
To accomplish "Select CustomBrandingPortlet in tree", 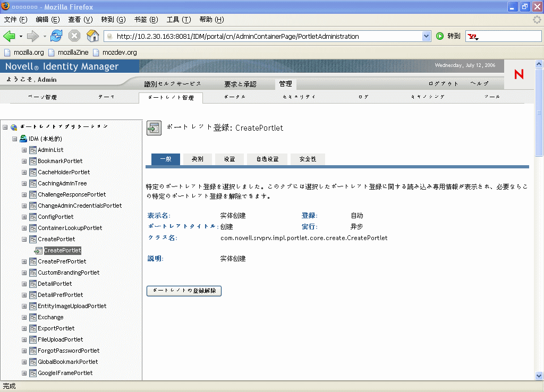I will [69, 272].
